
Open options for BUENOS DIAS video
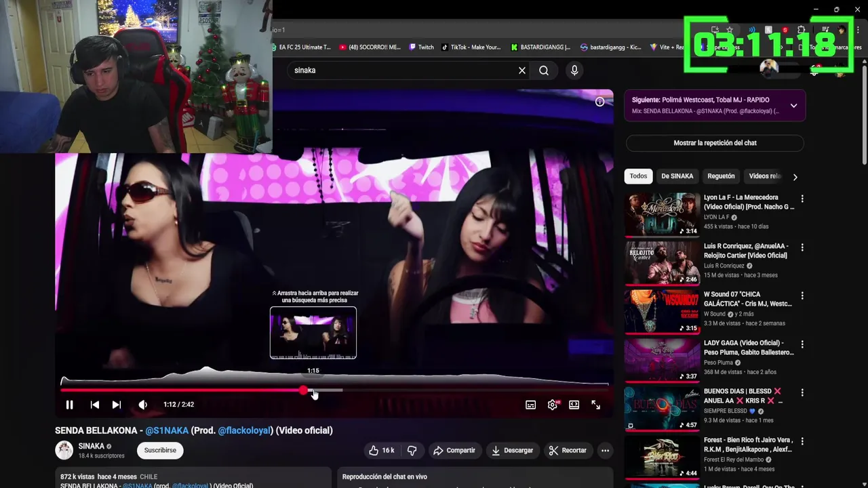point(802,392)
